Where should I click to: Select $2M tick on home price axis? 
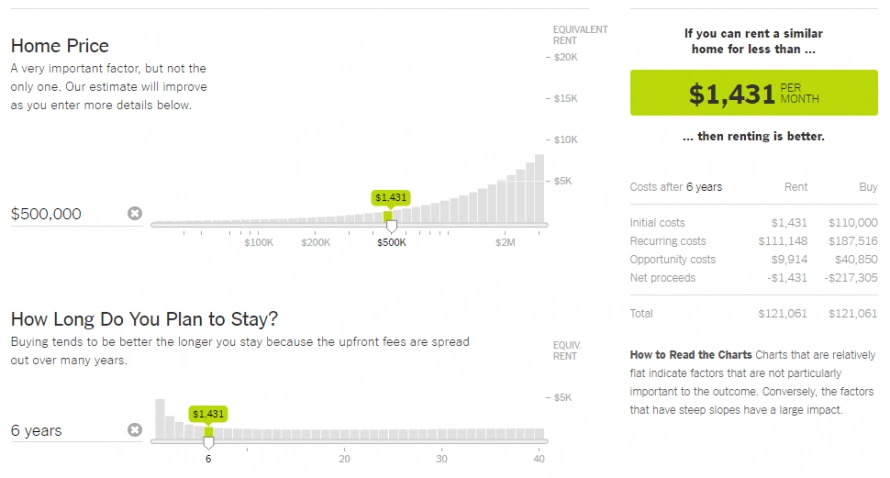(x=505, y=242)
